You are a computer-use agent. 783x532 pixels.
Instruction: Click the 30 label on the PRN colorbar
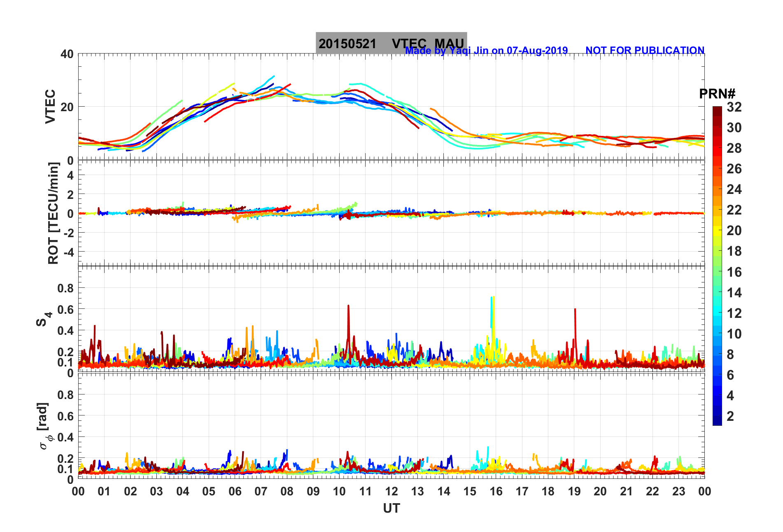click(734, 128)
